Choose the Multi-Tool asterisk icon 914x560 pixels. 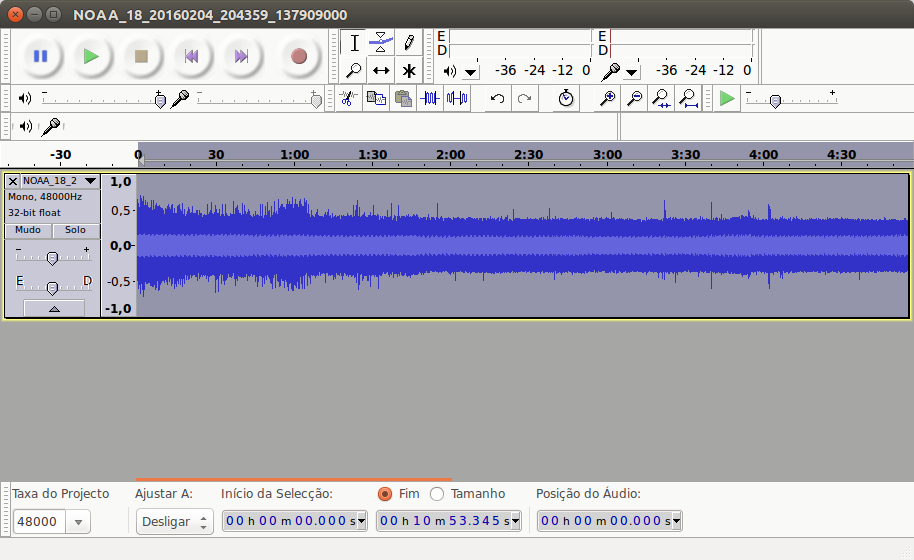point(409,71)
